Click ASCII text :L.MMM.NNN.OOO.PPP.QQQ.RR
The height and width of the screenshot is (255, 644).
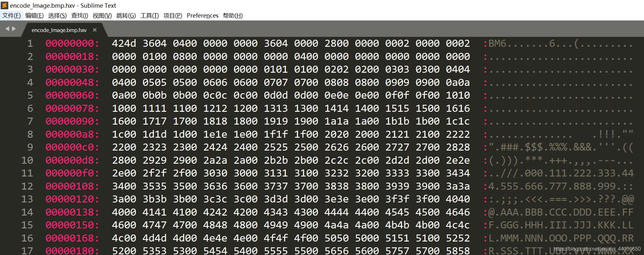click(x=559, y=238)
